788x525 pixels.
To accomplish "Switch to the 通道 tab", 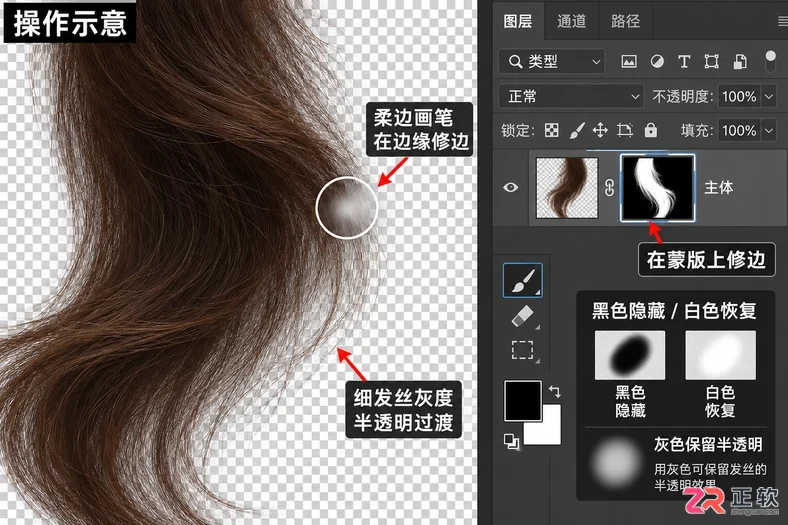I will 571,21.
